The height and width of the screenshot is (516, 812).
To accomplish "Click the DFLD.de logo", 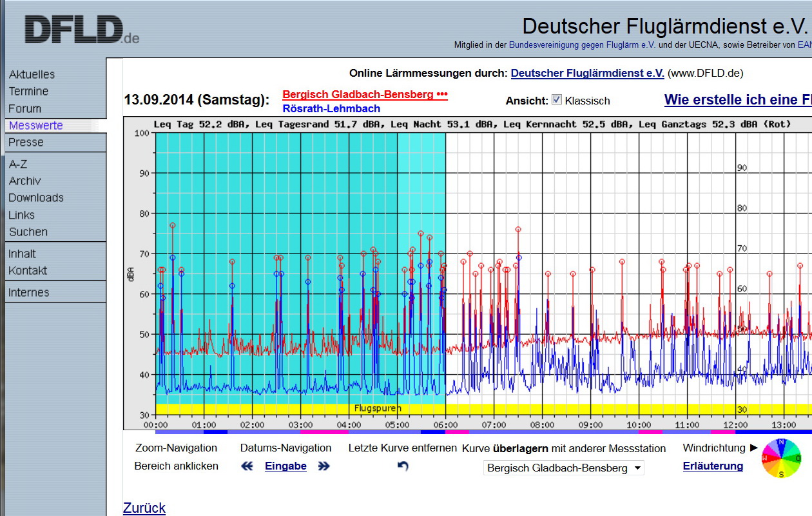I will pyautogui.click(x=81, y=30).
